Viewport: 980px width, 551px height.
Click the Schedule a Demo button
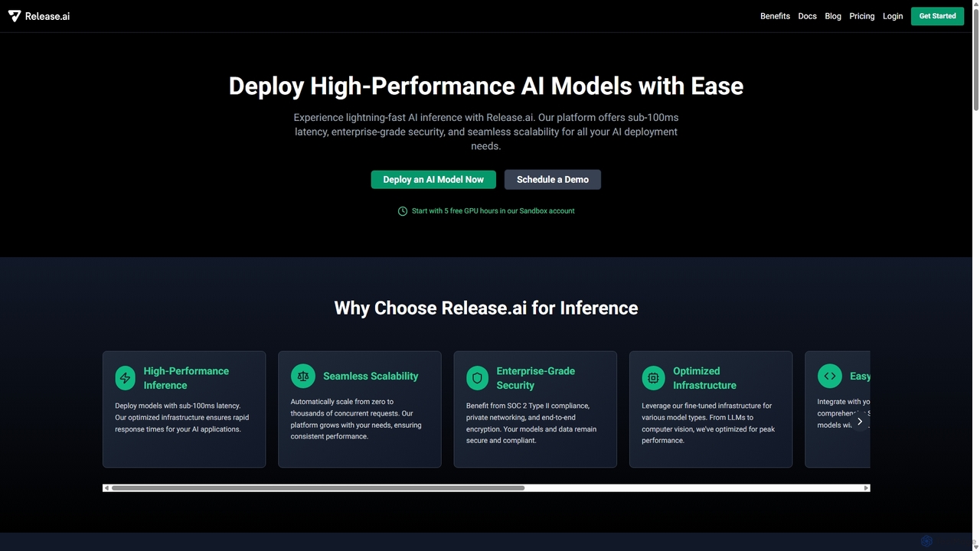[553, 179]
